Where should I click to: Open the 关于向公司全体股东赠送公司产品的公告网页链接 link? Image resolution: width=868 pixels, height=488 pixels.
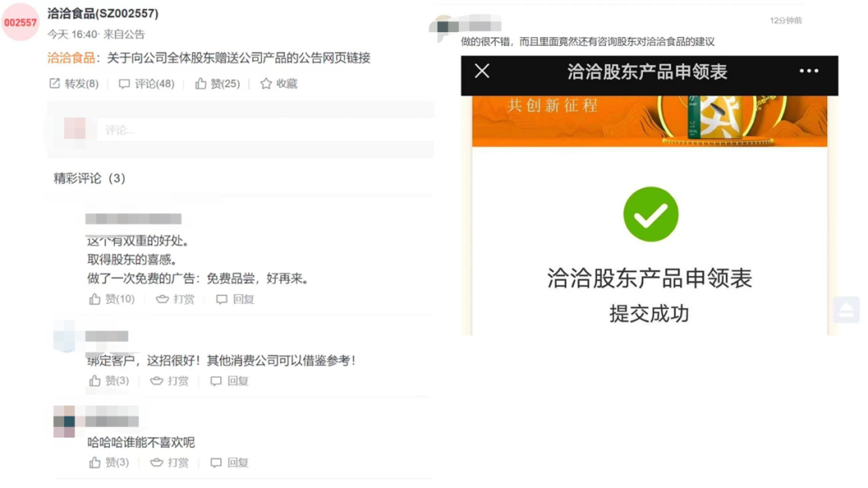[239, 58]
